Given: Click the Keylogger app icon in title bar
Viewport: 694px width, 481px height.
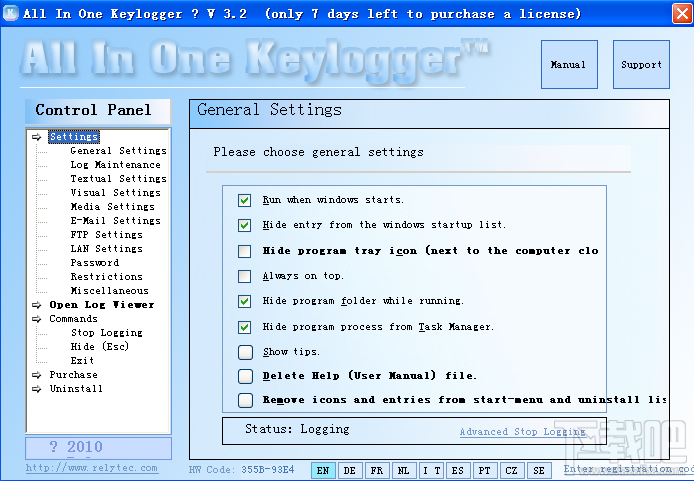Looking at the screenshot, I should (10, 13).
